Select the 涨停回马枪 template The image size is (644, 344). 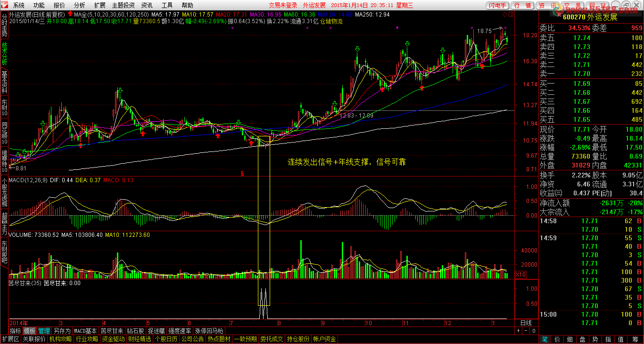[x=209, y=331]
